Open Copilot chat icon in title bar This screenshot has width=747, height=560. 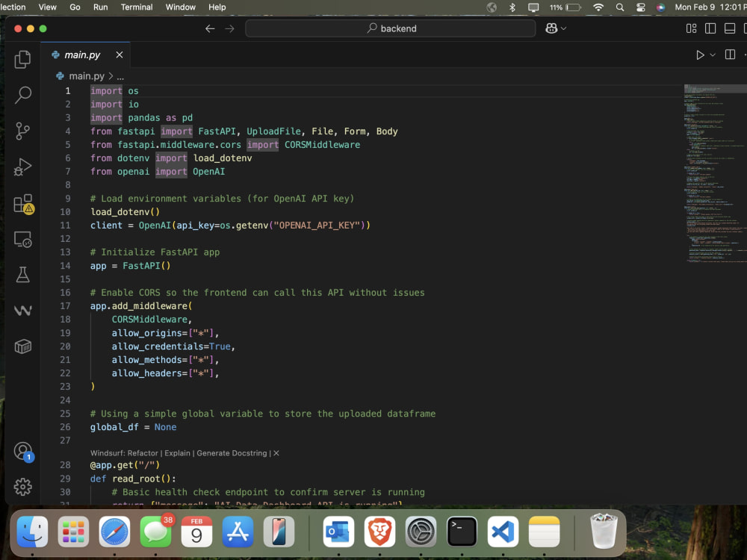coord(551,28)
